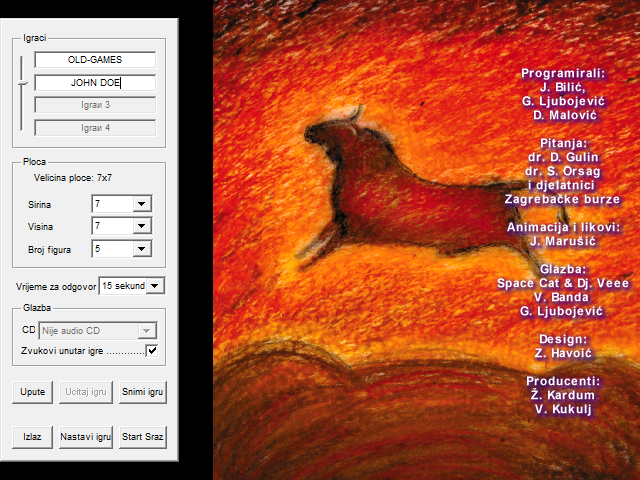Image resolution: width=640 pixels, height=480 pixels.
Task: Click the 'V. Kukulj' producer credit
Action: [x=563, y=409]
